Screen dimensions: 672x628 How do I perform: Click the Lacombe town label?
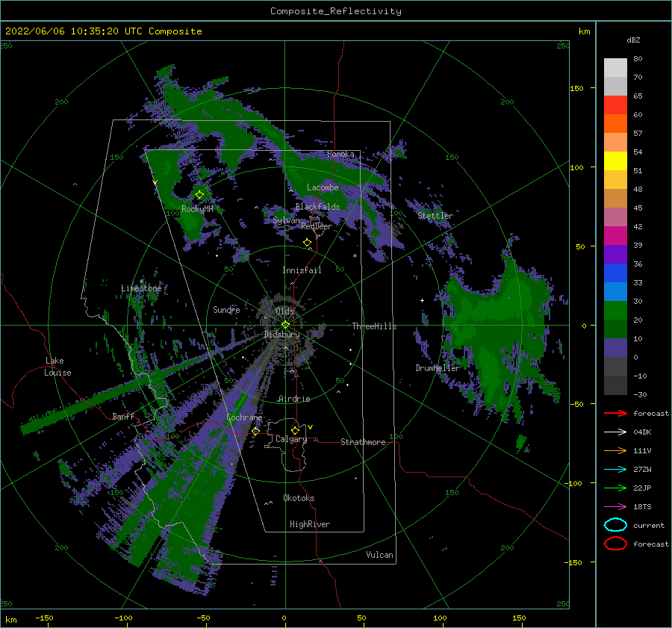click(323, 187)
